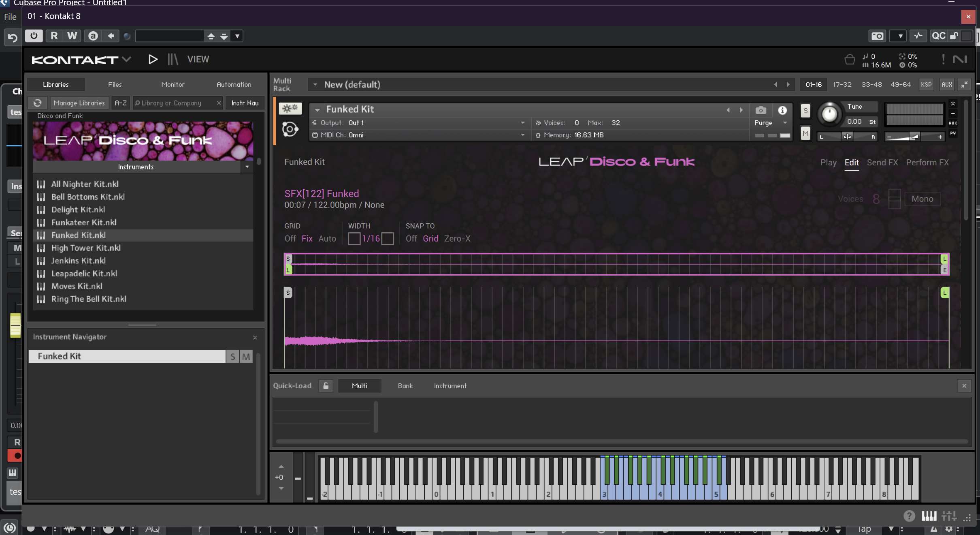Toggle the Mono voice mode
This screenshot has height=535, width=980.
pyautogui.click(x=922, y=199)
